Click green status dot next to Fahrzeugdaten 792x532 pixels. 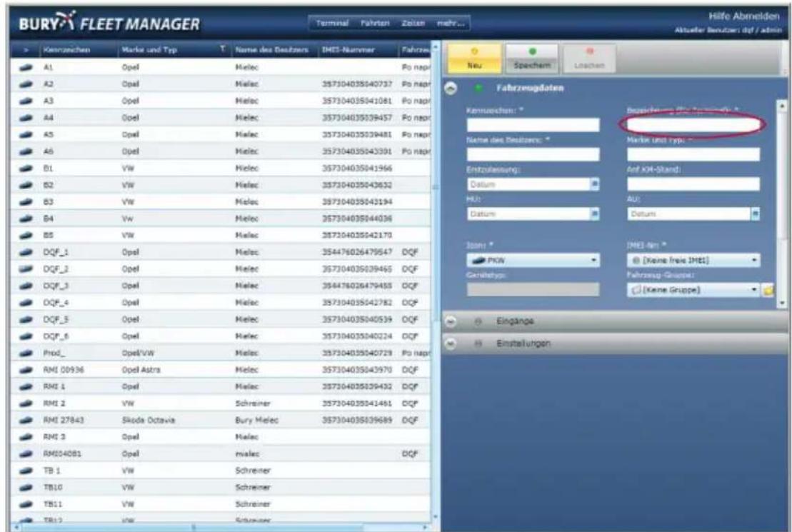(478, 89)
